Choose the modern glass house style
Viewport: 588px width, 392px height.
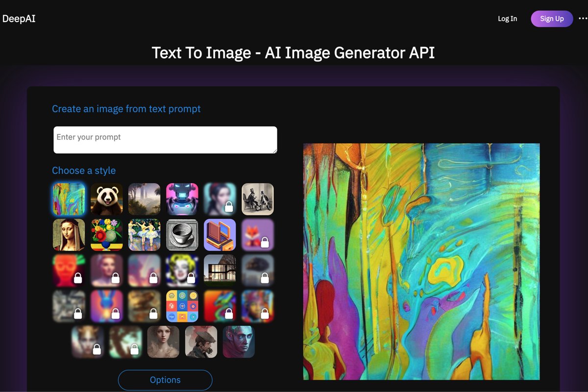[220, 271]
